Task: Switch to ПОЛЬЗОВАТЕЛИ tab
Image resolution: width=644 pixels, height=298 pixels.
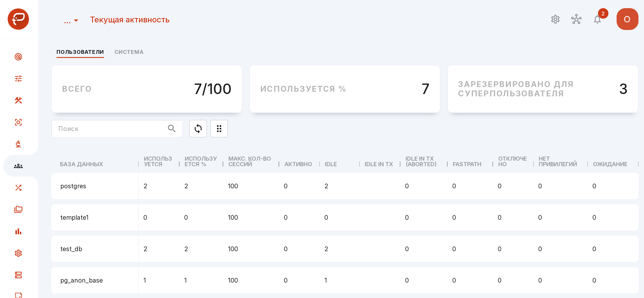Action: pos(80,52)
